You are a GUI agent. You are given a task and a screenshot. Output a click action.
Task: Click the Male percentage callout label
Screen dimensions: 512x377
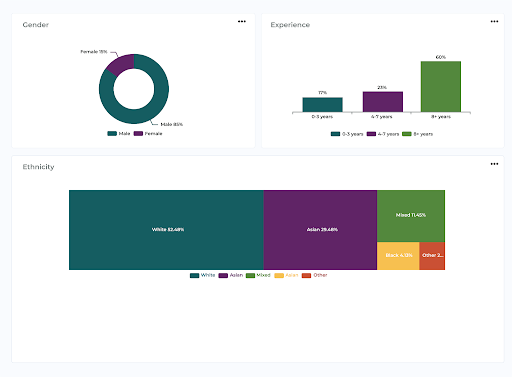171,124
